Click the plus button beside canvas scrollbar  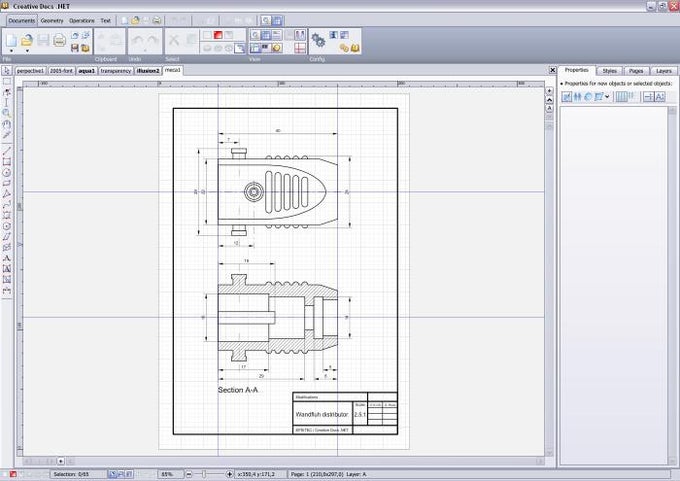[x=549, y=91]
